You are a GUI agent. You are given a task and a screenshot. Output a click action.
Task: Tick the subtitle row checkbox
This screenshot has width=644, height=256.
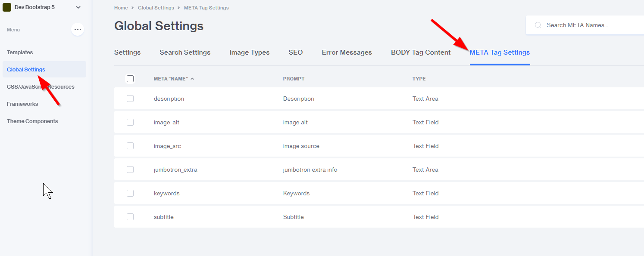click(x=130, y=217)
